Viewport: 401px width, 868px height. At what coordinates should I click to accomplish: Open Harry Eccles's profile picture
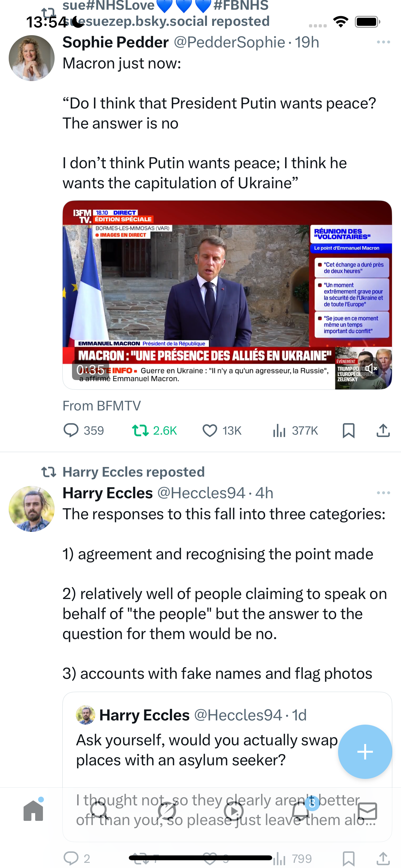point(32,509)
